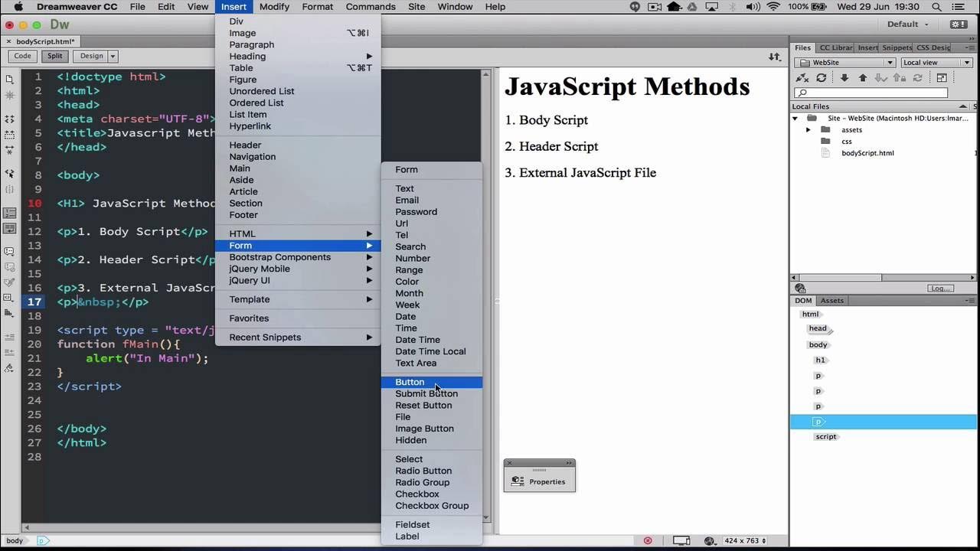Image resolution: width=980 pixels, height=551 pixels.
Task: Click the globe preview-in-browser icon
Action: pyautogui.click(x=709, y=540)
